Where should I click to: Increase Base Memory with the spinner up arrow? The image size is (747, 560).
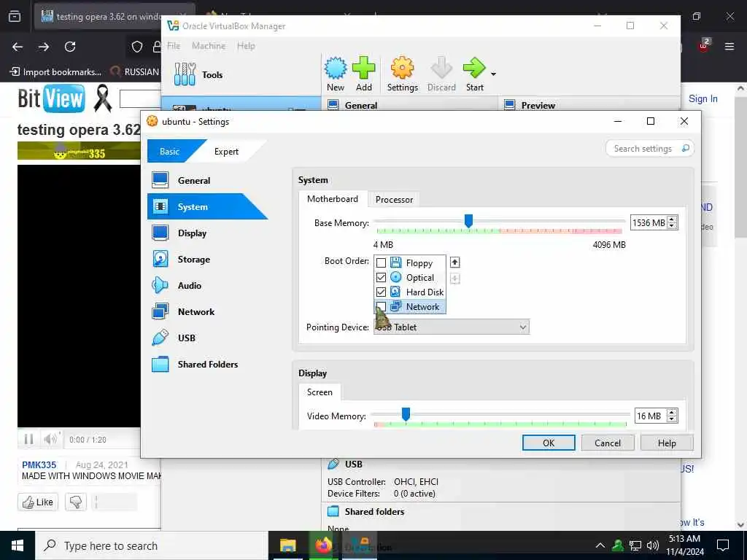(672, 219)
